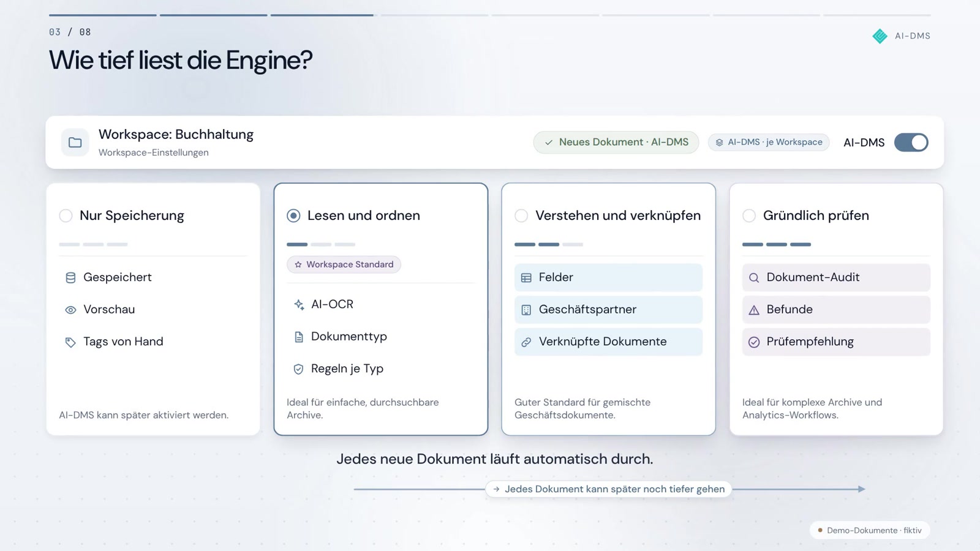Click the Workspace Standard badge
The image size is (980, 551).
(x=344, y=264)
